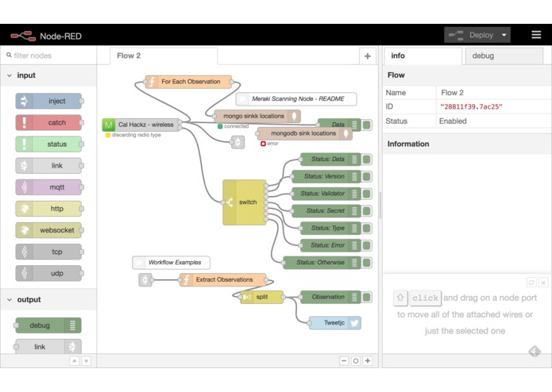
Task: Select the tcp palette node
Action: 48,252
